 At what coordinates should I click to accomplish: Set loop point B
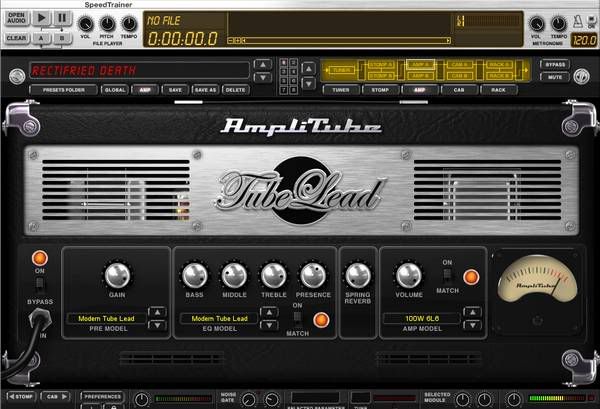62,38
